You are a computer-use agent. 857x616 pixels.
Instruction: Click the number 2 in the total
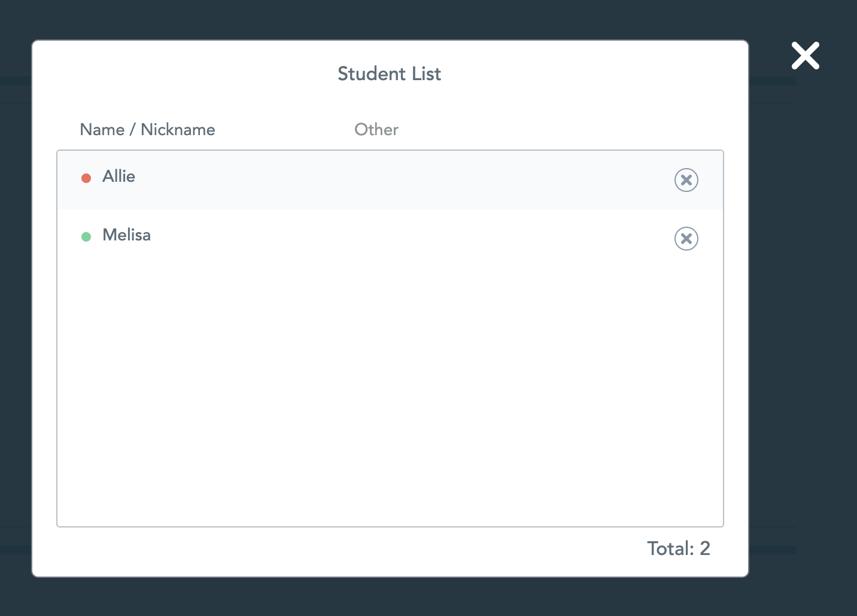click(705, 548)
